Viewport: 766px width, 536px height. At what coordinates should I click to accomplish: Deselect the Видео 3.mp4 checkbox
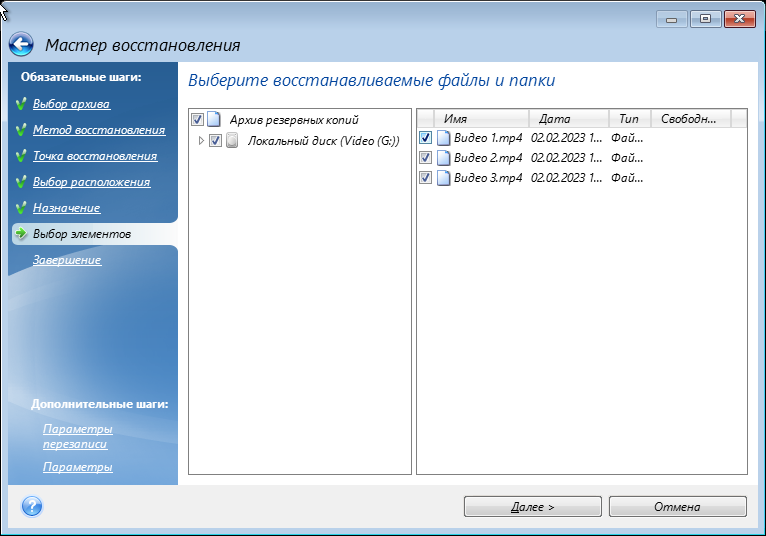click(426, 178)
